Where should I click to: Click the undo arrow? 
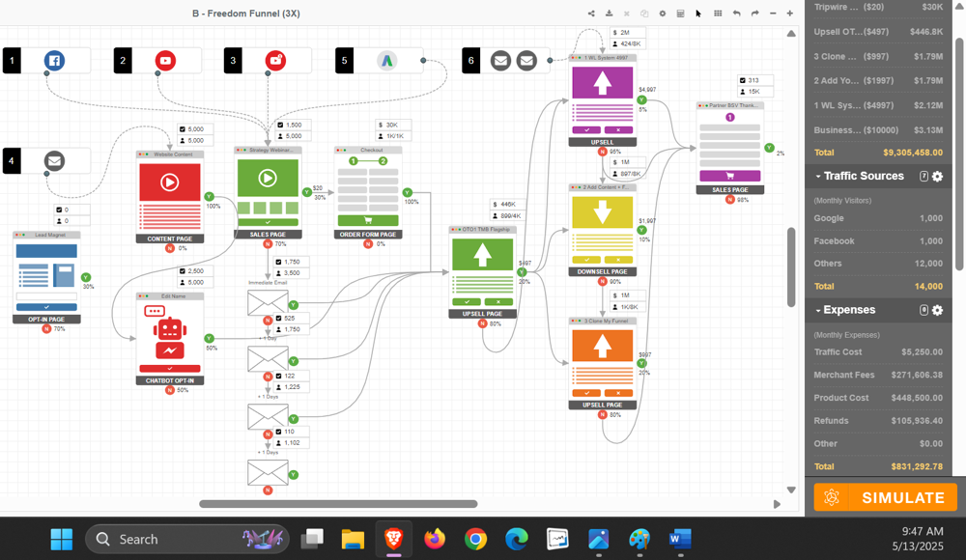pyautogui.click(x=736, y=14)
